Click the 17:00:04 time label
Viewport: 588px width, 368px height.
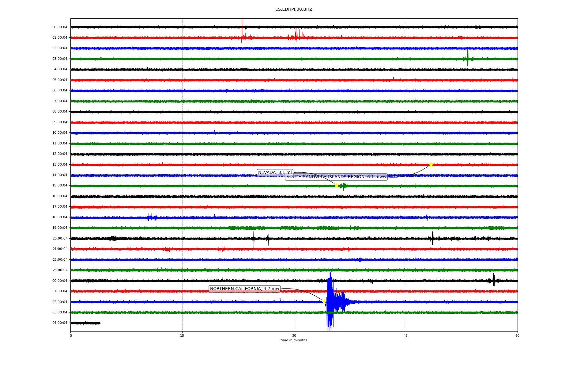[60, 207]
